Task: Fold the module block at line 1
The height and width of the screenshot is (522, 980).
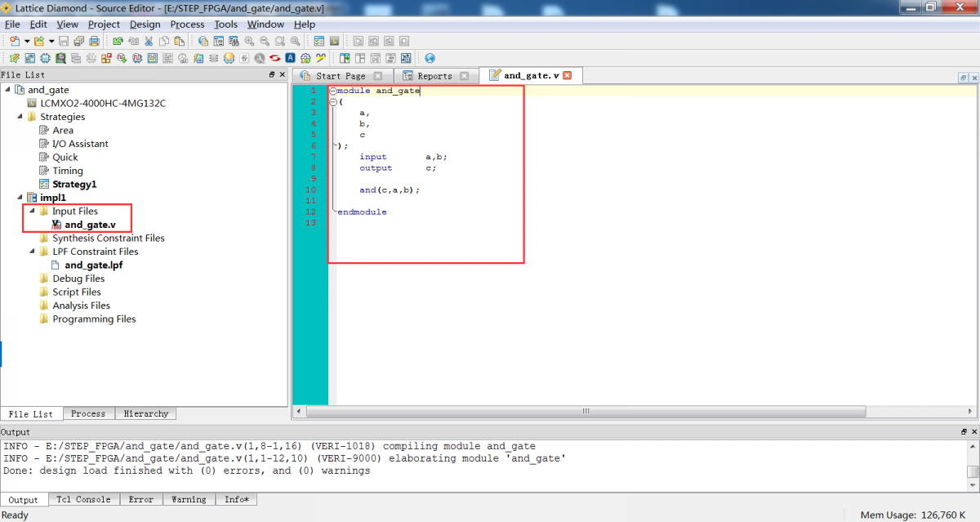Action: click(333, 91)
